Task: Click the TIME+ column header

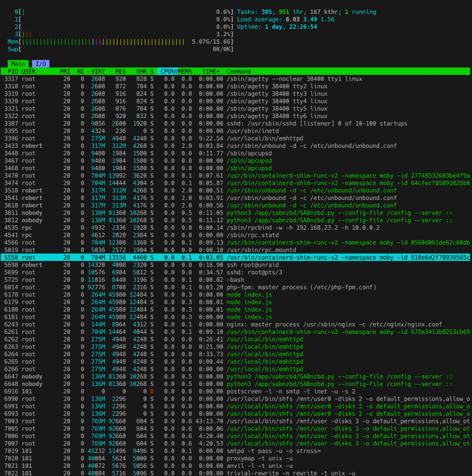Action: 211,71
